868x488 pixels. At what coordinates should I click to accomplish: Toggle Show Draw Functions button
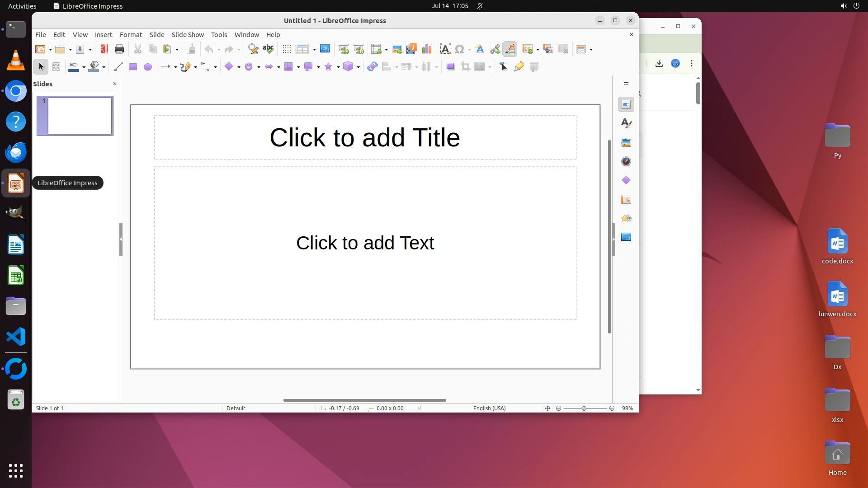pos(510,49)
